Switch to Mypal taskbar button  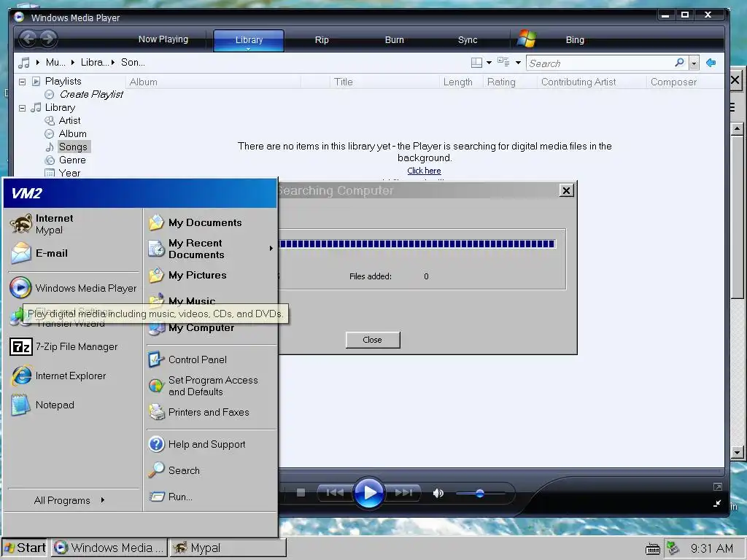228,548
